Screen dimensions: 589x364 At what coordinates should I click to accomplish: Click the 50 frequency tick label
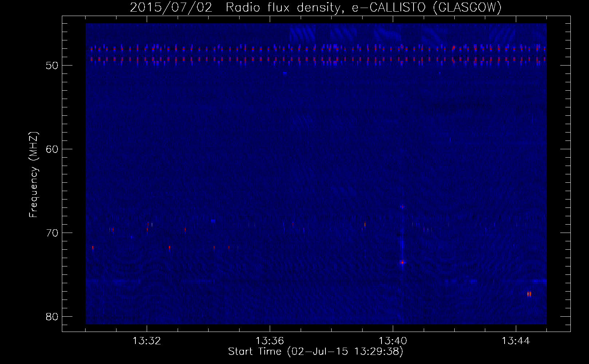coord(52,66)
